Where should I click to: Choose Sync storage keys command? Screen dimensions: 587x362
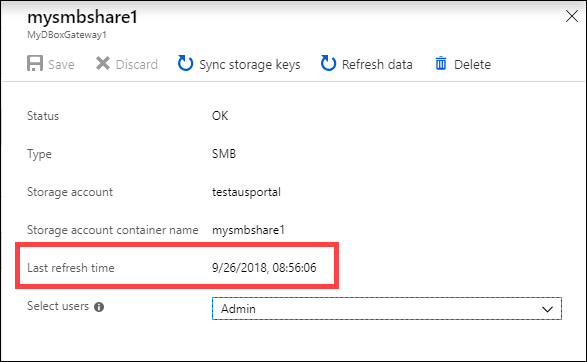click(x=250, y=65)
